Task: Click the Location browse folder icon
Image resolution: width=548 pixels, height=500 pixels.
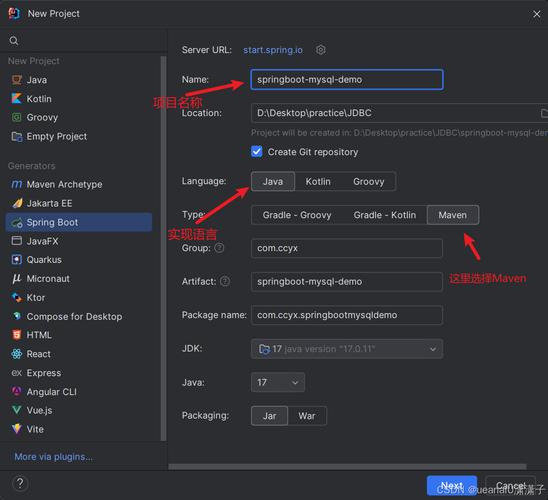Action: [544, 113]
